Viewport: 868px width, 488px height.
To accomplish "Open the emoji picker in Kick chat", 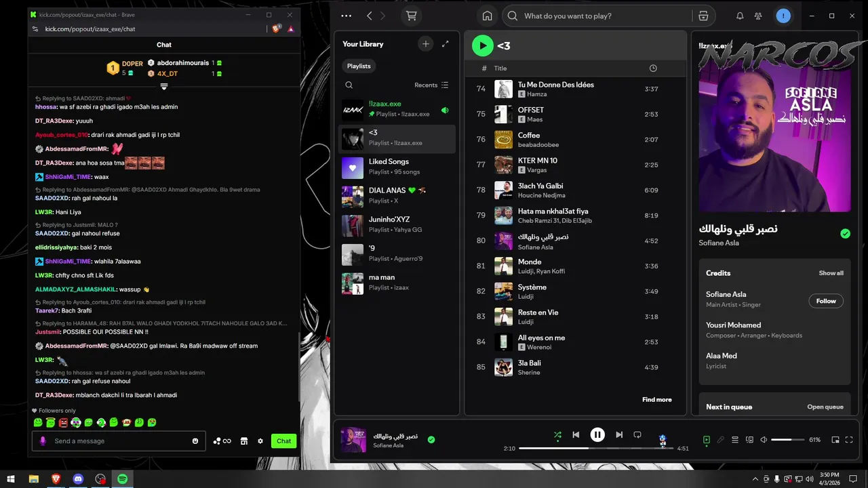I will pos(195,441).
